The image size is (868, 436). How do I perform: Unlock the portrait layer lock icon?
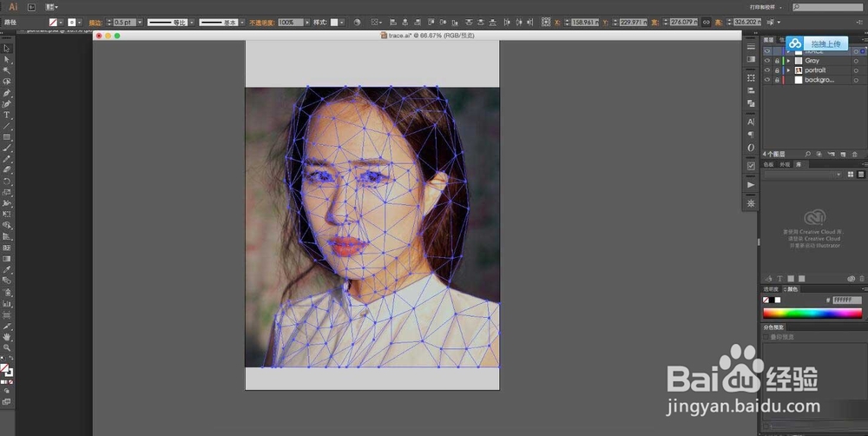coord(777,70)
